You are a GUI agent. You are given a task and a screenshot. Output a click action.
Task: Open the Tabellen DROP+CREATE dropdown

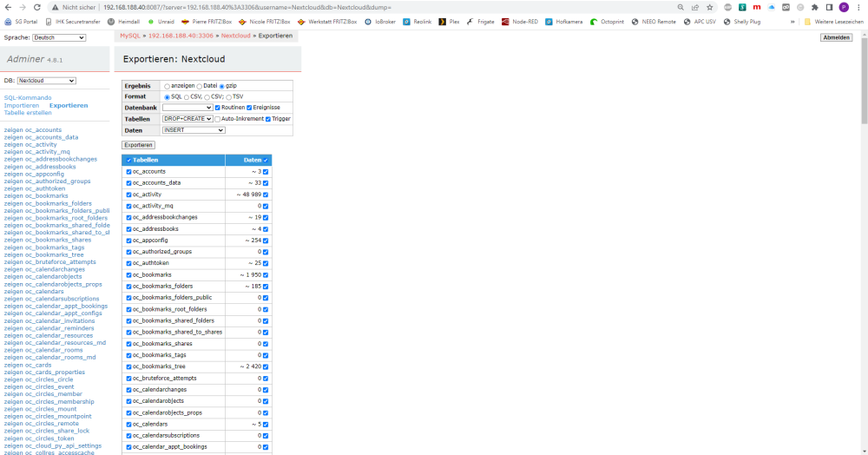pyautogui.click(x=187, y=118)
